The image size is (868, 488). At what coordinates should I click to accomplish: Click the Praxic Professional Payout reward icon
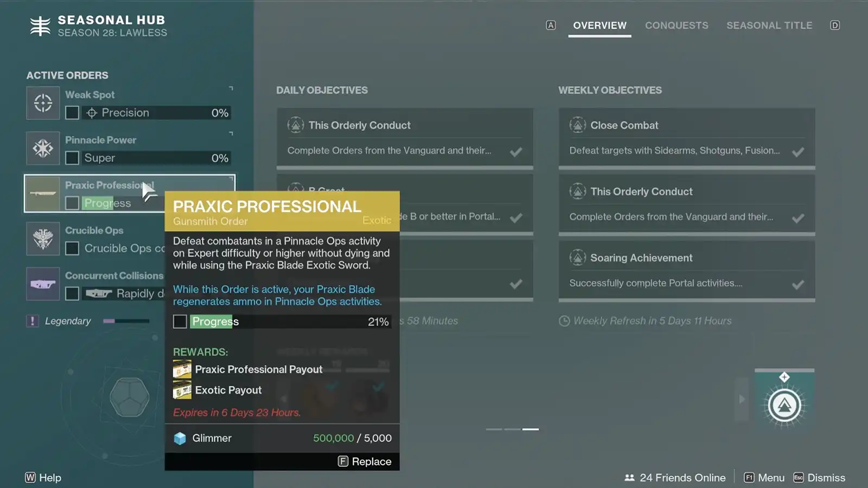pyautogui.click(x=182, y=369)
